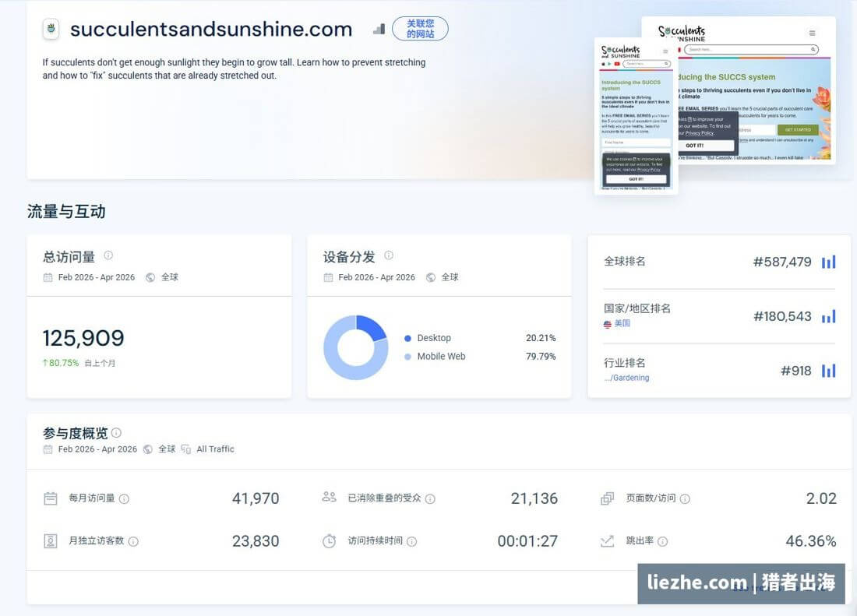
Task: Click the devices icon beside All Traffic
Action: click(x=186, y=449)
